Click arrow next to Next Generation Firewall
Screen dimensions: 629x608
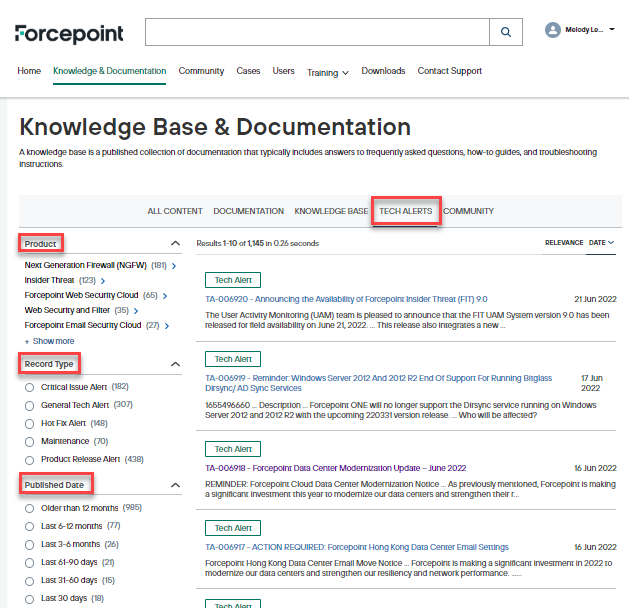point(174,266)
